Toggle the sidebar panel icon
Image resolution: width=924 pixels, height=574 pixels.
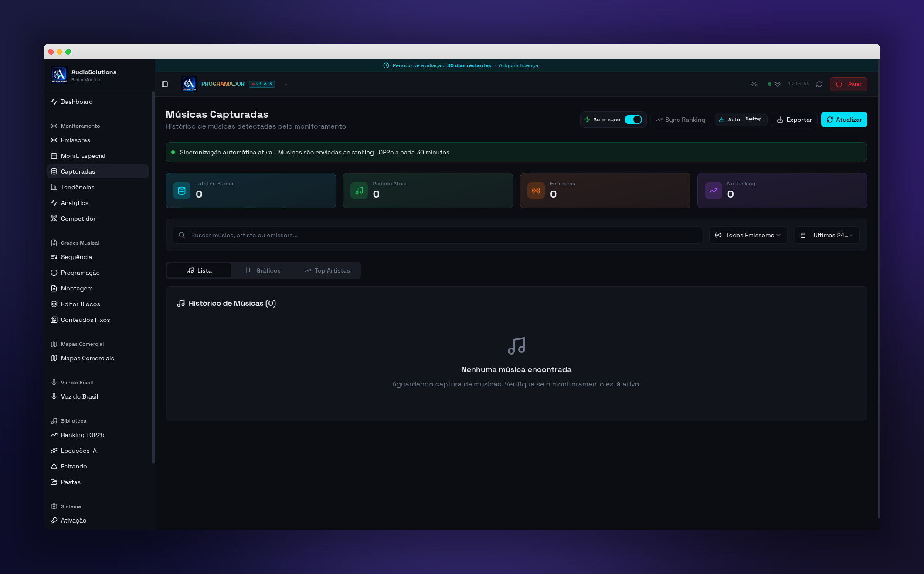coord(165,84)
